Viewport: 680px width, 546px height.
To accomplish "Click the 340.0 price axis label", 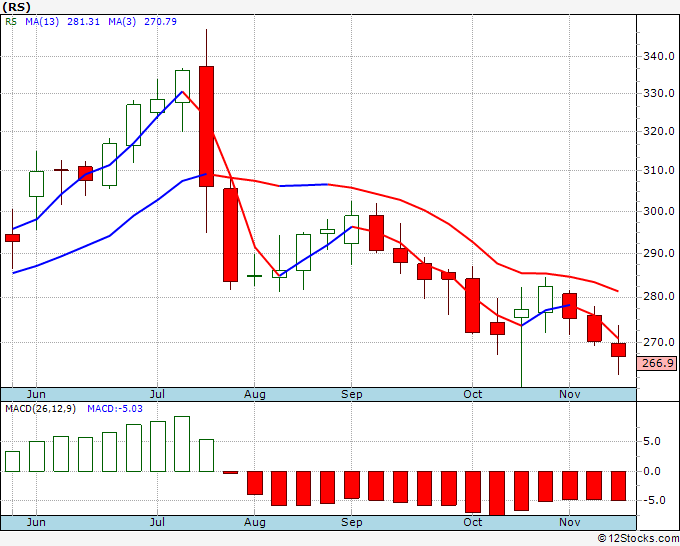I will (659, 56).
